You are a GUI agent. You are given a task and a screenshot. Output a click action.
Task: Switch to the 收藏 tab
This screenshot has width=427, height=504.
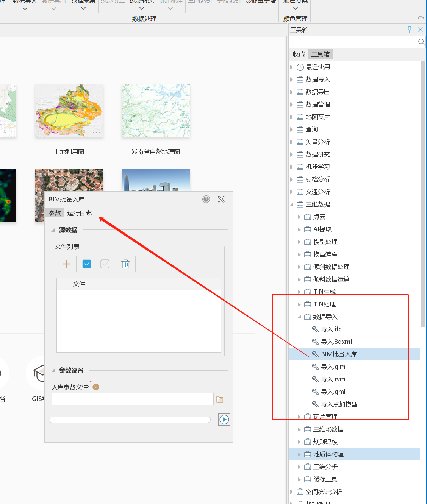click(299, 55)
